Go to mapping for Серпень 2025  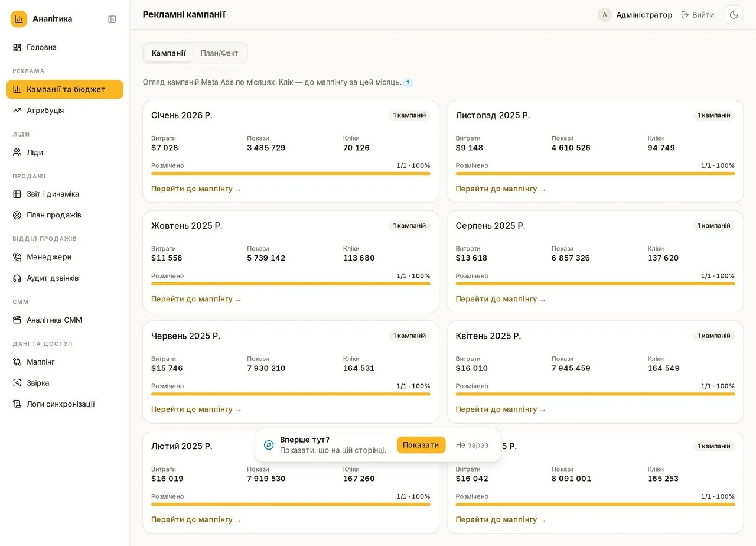click(x=501, y=299)
